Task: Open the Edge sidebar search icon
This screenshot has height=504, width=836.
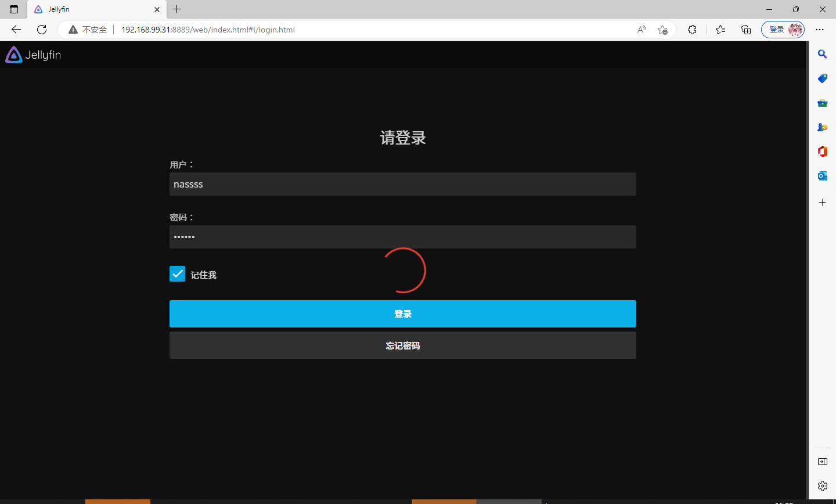Action: [x=822, y=54]
